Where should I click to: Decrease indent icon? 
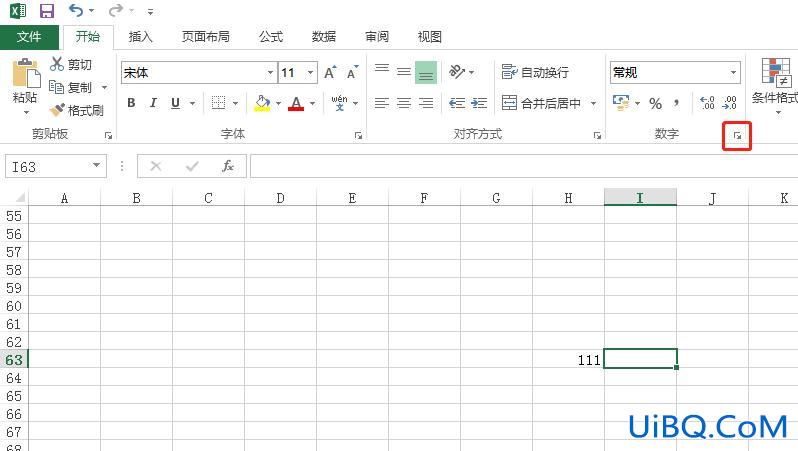point(457,103)
